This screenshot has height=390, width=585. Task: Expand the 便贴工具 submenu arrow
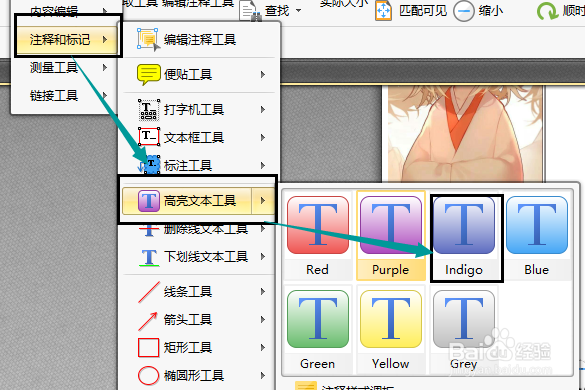tap(263, 75)
